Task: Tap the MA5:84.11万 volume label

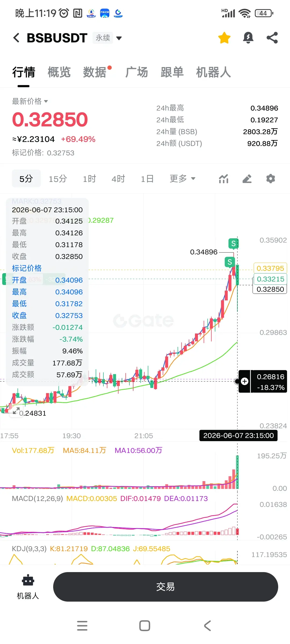Action: coord(85,450)
